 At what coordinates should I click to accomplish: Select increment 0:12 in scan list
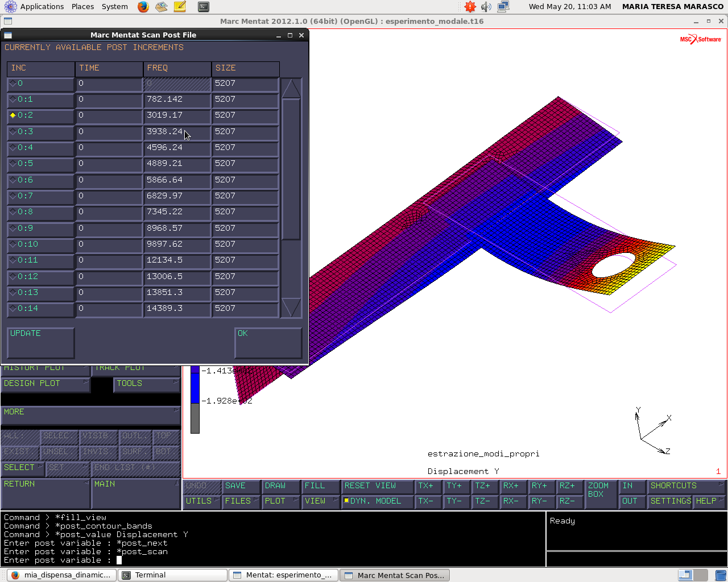coord(40,277)
